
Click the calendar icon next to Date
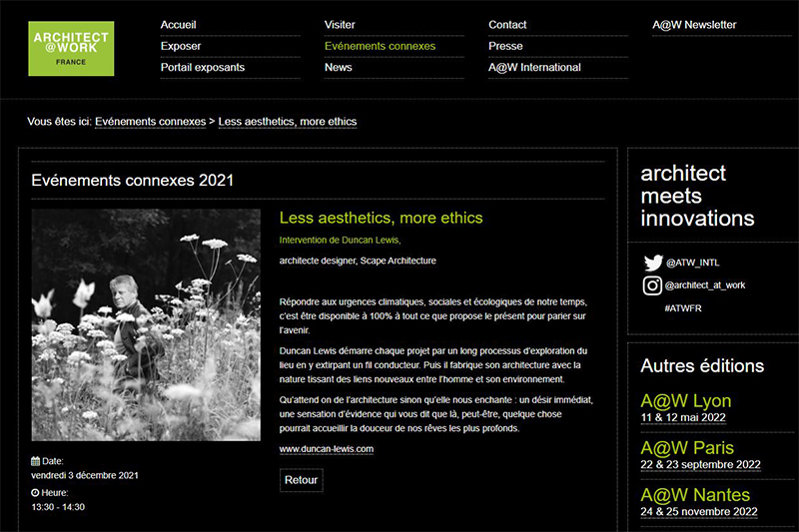pos(35,461)
